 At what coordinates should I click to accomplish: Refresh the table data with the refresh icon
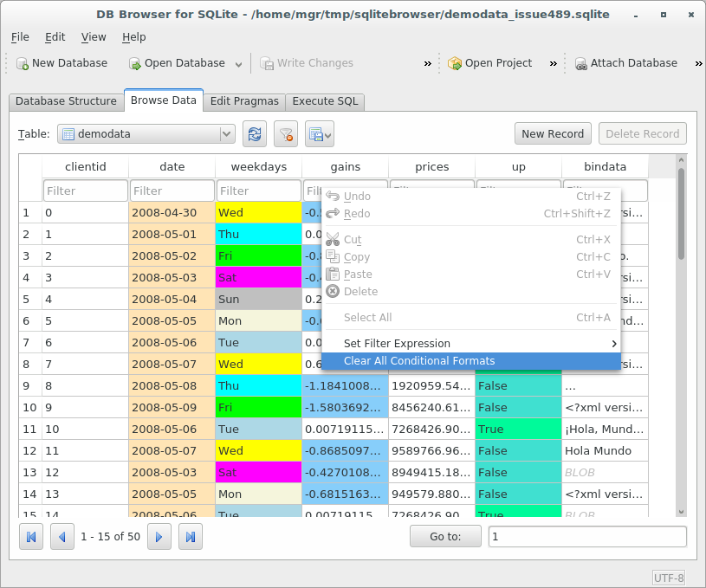tap(255, 134)
